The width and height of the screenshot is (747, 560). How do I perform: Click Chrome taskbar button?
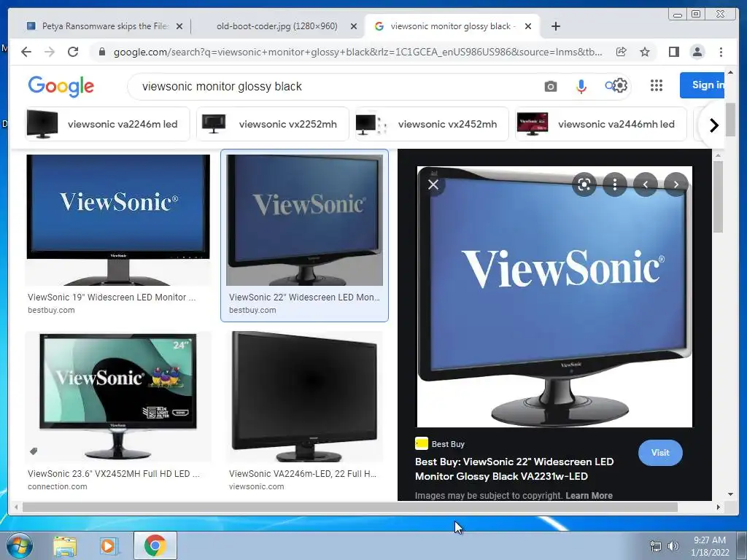coord(155,545)
